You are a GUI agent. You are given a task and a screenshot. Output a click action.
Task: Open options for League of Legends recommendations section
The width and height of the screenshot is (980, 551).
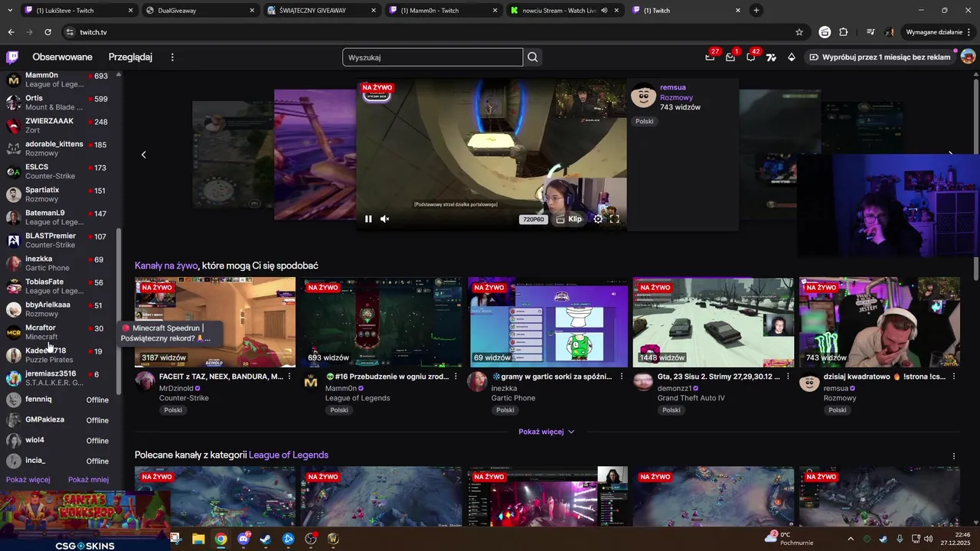coord(954,455)
